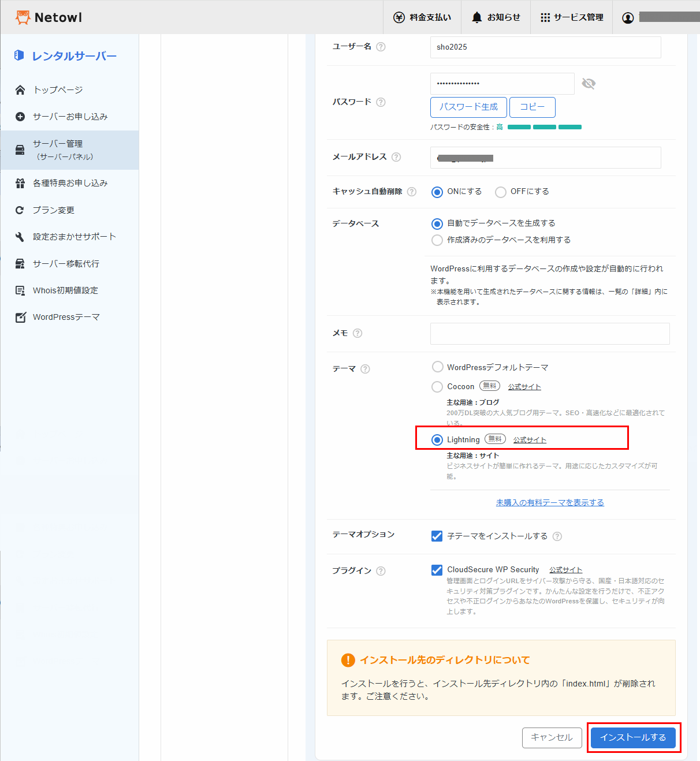Click help icon beside メモ

tap(358, 333)
